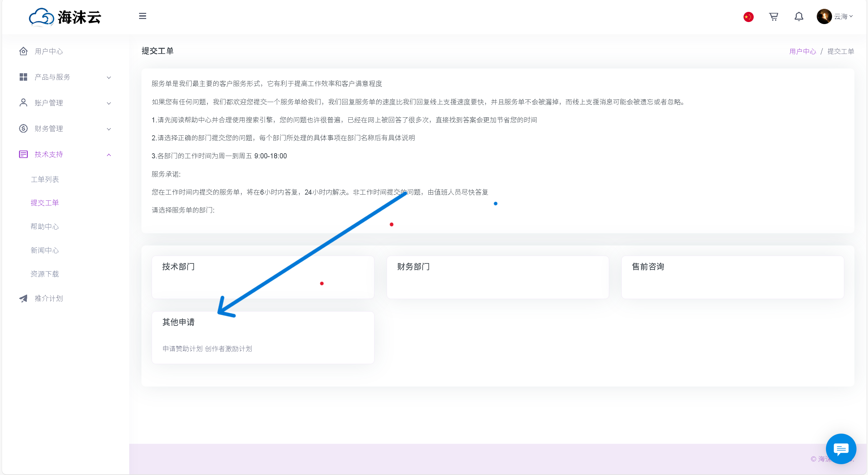
Task: Open the notifications bell
Action: tap(799, 17)
